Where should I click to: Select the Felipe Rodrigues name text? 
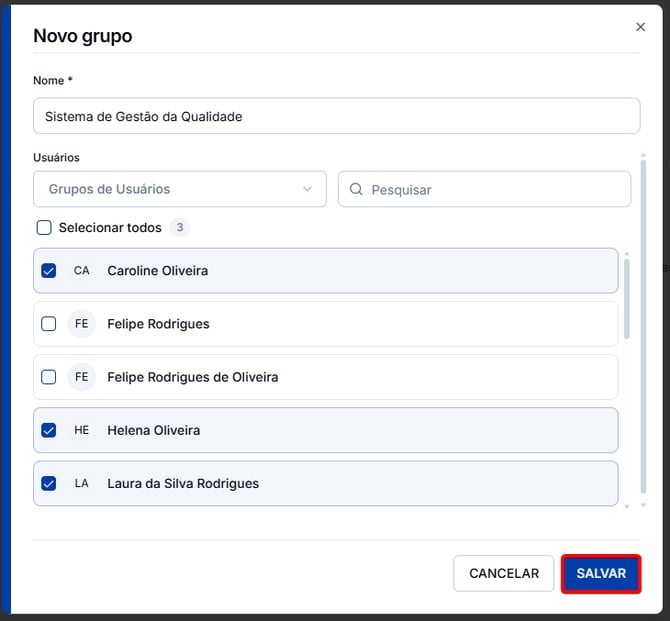coord(158,324)
